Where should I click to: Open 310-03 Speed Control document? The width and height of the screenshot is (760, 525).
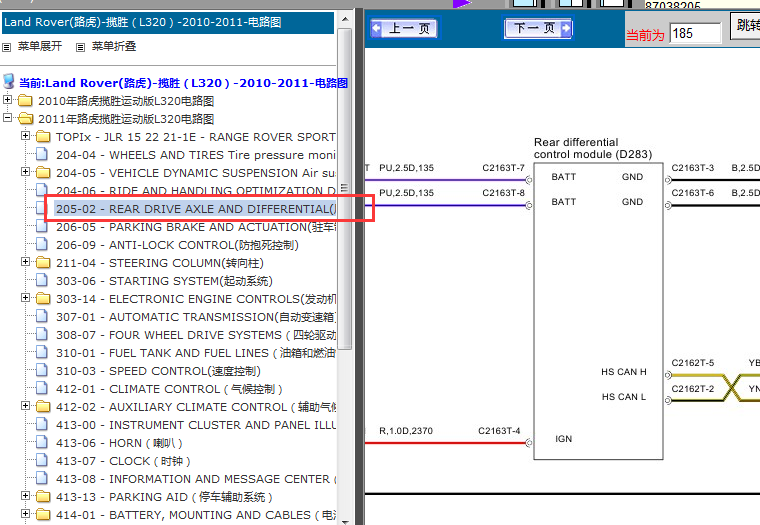[x=158, y=371]
